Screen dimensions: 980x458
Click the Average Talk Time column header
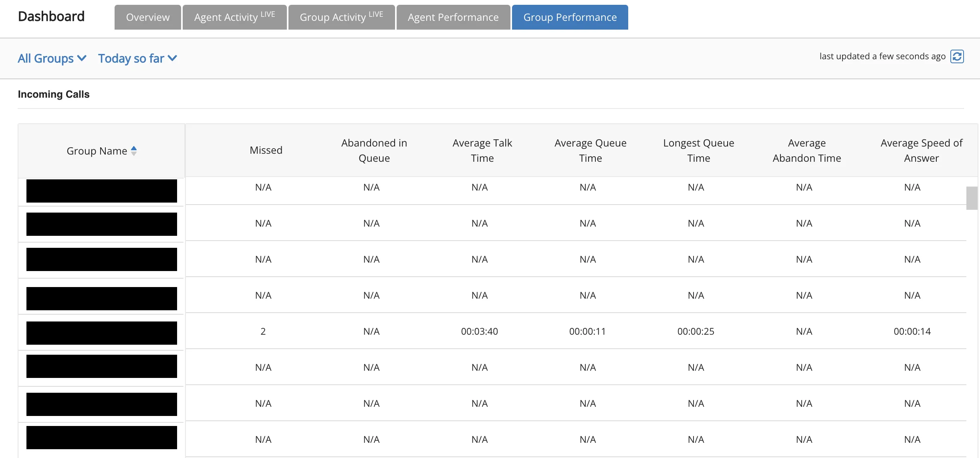(482, 151)
